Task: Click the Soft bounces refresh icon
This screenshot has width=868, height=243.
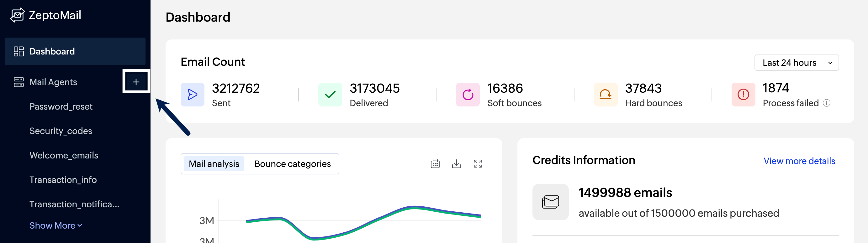Action: pyautogui.click(x=468, y=95)
